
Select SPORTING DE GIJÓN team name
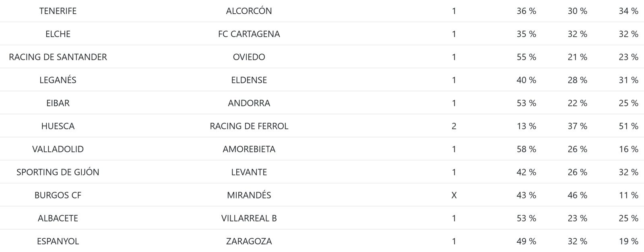coord(58,172)
